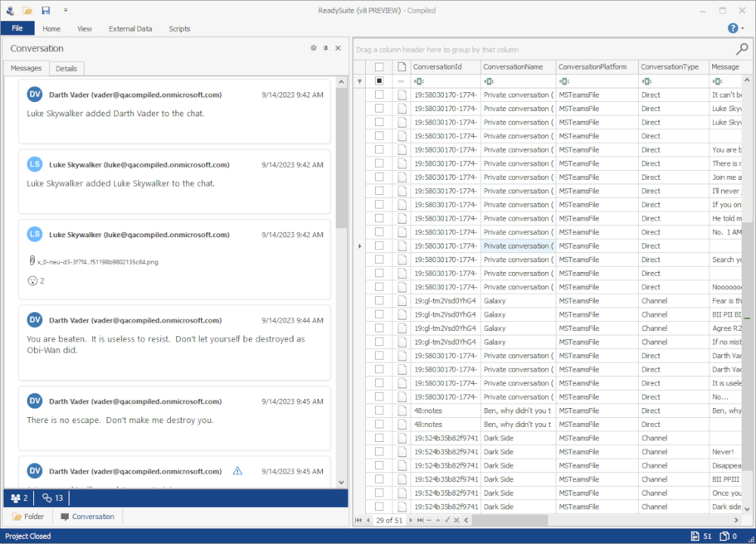The width and height of the screenshot is (756, 544).
Task: Open the External Data ribbon tab
Action: pyautogui.click(x=130, y=29)
